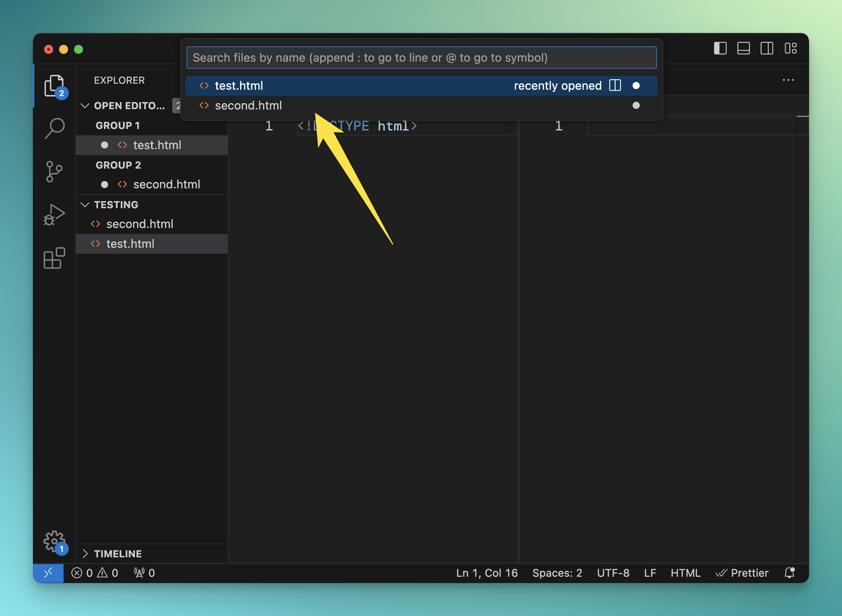The width and height of the screenshot is (842, 616).
Task: Open the Extensions view
Action: tap(55, 258)
